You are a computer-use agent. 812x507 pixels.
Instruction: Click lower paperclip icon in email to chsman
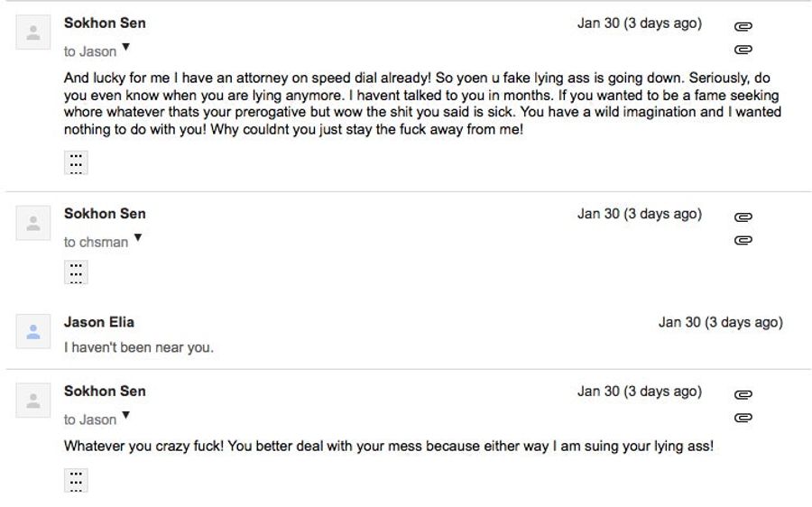click(743, 240)
